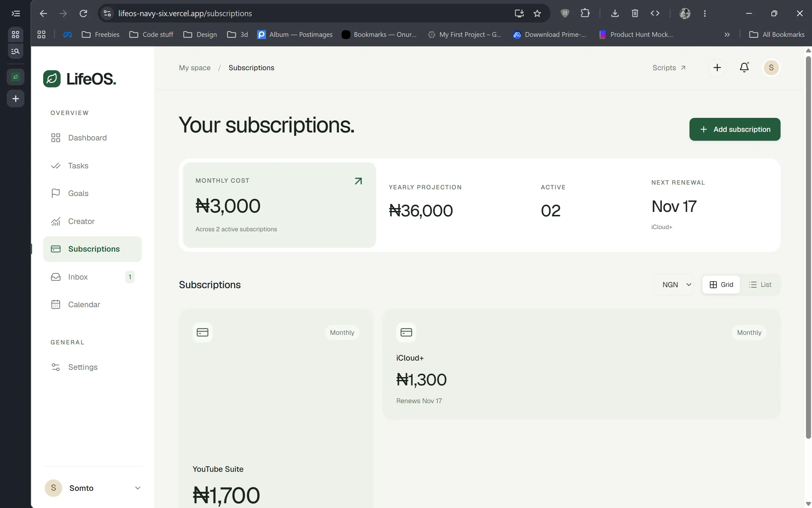
Task: Open the NGN currency dropdown
Action: 674,285
